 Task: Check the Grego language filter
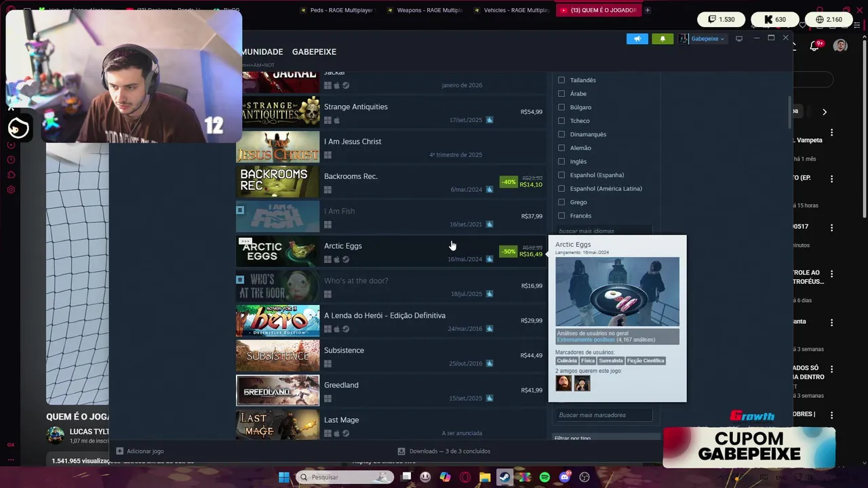pos(561,202)
